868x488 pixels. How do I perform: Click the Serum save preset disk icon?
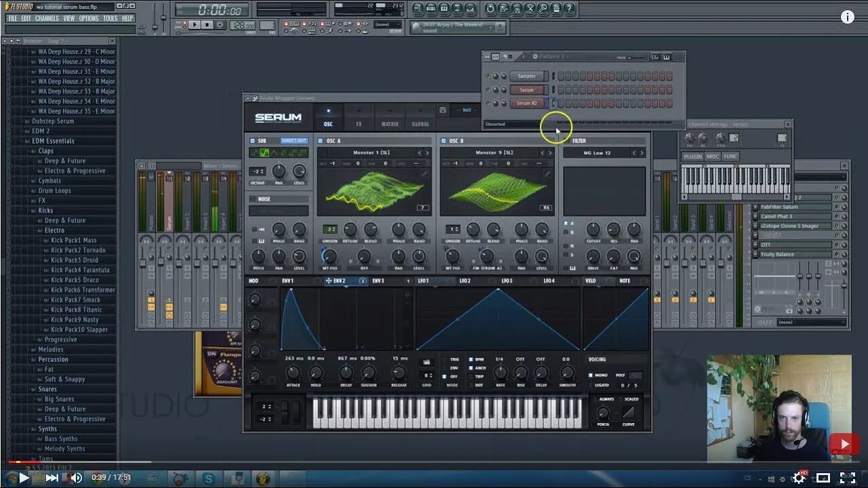point(443,110)
